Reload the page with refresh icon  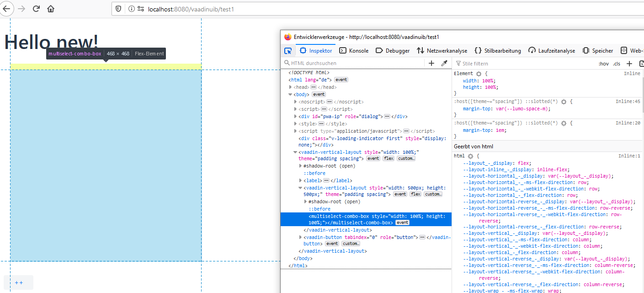pyautogui.click(x=37, y=9)
